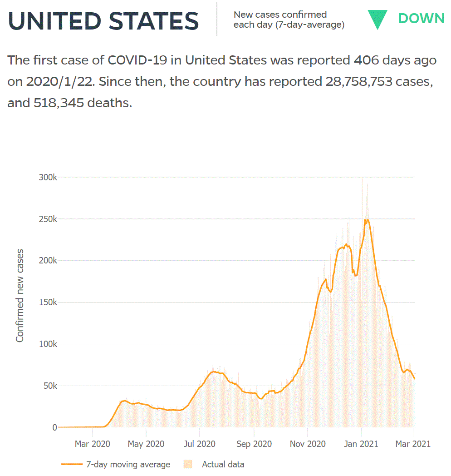Viewport: 451px width, 476px height.
Task: Click the 250k y-axis tick label
Action: pyautogui.click(x=48, y=219)
